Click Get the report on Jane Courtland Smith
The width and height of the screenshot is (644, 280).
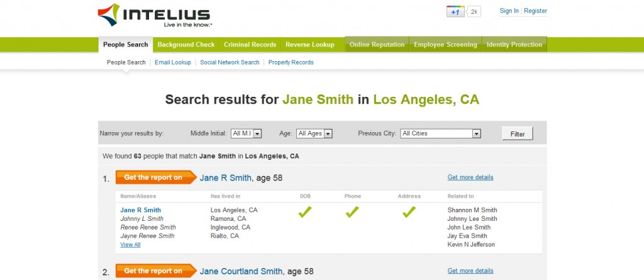[x=156, y=271]
